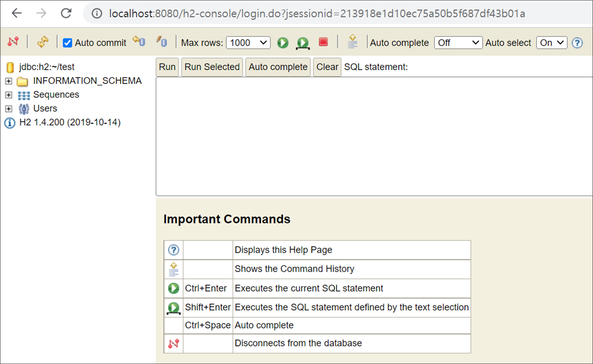Screen dimensions: 593x364
Task: Select Sequences in the tree
Action: [x=56, y=94]
